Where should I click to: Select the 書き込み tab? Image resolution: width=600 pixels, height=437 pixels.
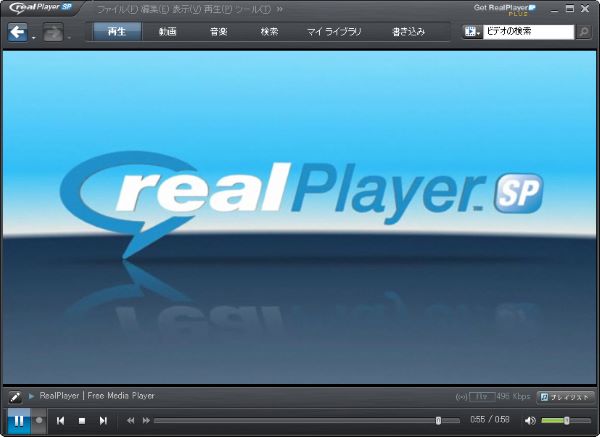point(408,31)
